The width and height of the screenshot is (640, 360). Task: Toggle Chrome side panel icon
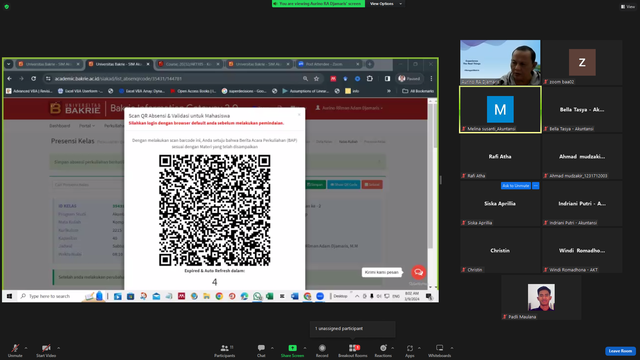tap(387, 78)
